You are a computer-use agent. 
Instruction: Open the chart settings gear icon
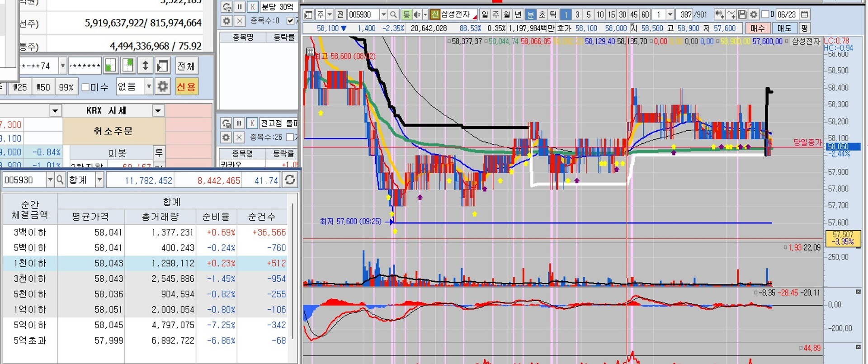click(753, 14)
